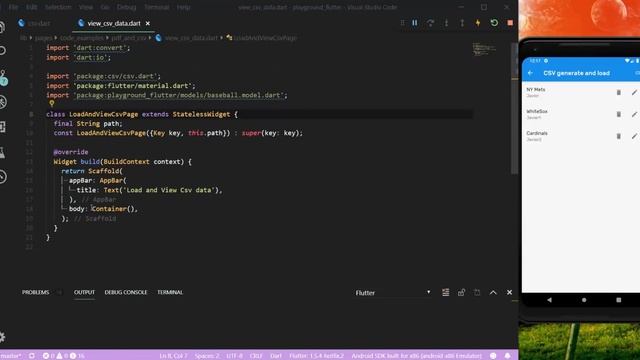Screen dimensions: 640x360
Task: Switch to the Debug Console tab
Action: (x=126, y=292)
